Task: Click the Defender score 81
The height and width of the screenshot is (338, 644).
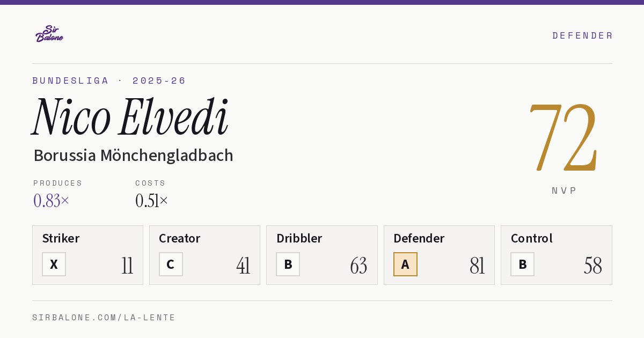Action: pyautogui.click(x=477, y=266)
